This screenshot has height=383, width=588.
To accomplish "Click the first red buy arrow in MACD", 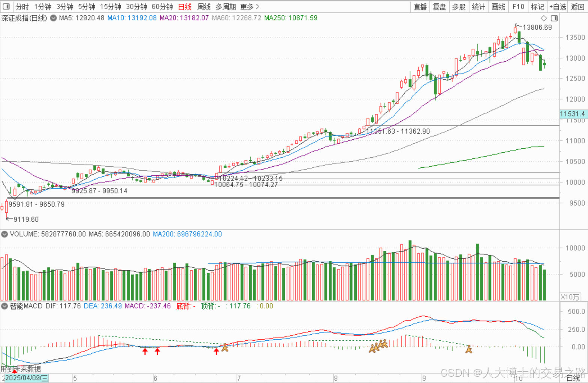I will [145, 351].
